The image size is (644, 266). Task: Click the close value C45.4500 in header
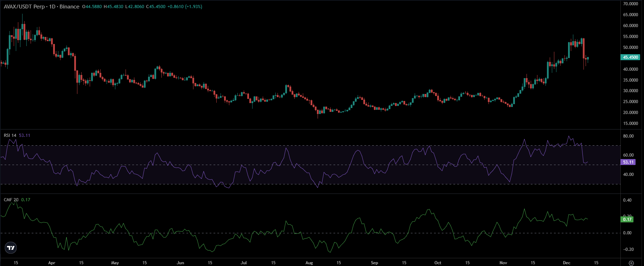[x=155, y=7]
